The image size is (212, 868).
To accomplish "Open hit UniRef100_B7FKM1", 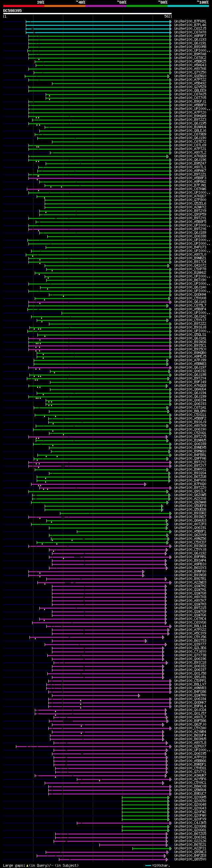I will pyautogui.click(x=190, y=22).
